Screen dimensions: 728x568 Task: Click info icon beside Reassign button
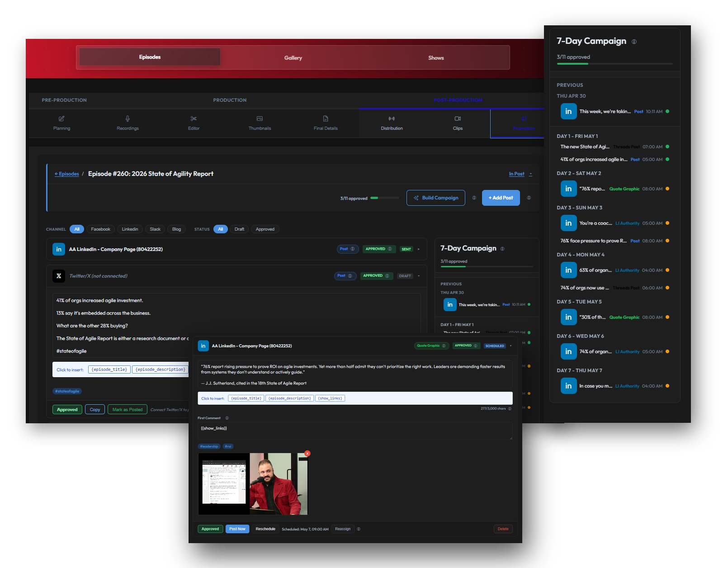click(x=359, y=529)
